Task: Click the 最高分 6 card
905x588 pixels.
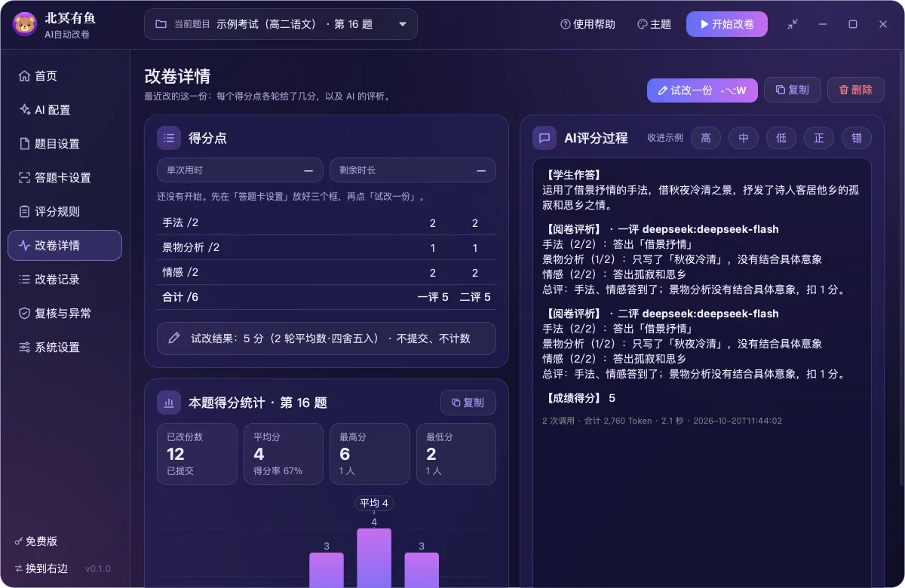Action: pos(370,454)
